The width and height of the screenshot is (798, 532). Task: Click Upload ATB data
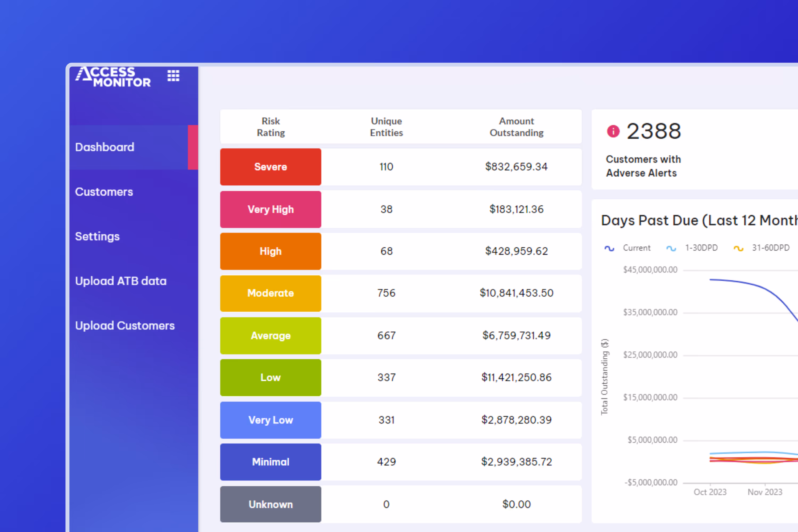[x=121, y=281]
